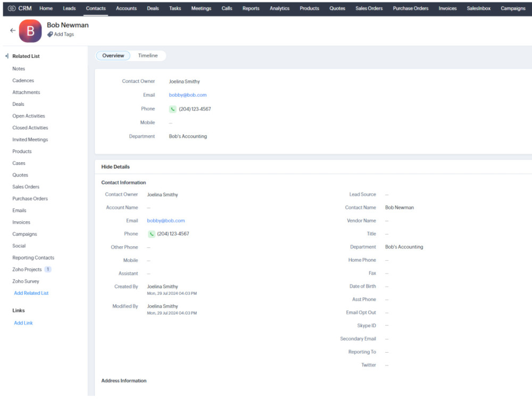Viewport: 532px width, 399px height.
Task: Click the Add Tags label icon
Action: (50, 34)
